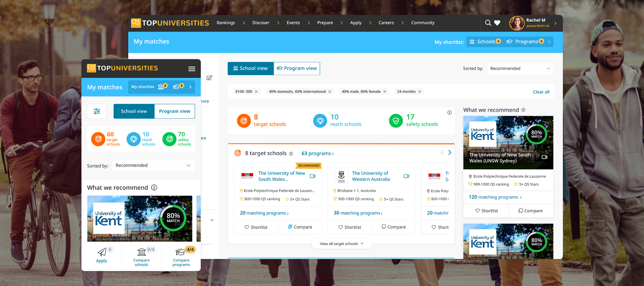644x286 pixels.
Task: Click info icon next to 8 target schools heading
Action: 291,154
